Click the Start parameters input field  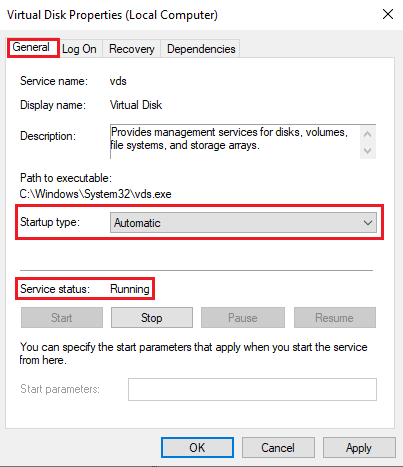coord(252,389)
